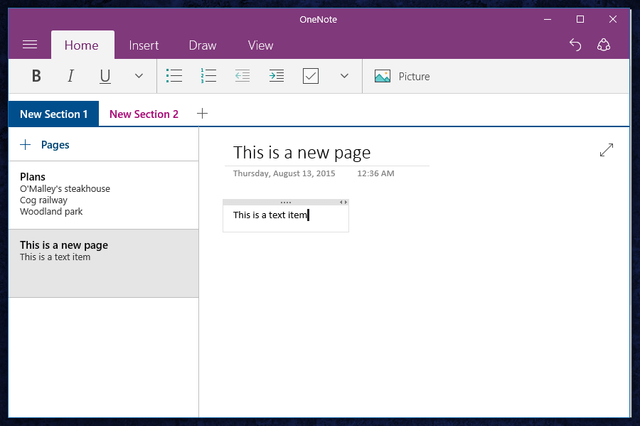Viewport: 640px width, 426px height.
Task: Select the New Section 2 tab
Action: click(144, 114)
